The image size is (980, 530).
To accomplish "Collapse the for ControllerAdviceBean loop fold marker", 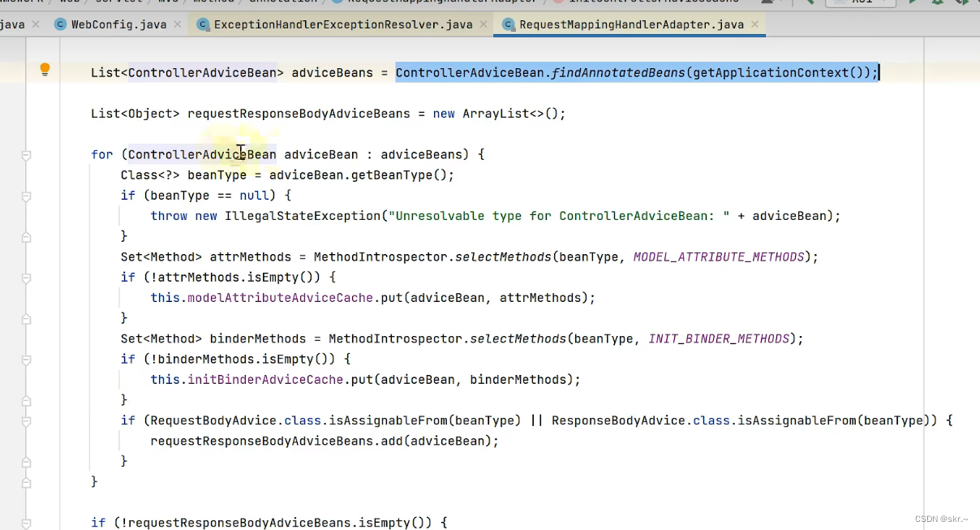I will click(26, 155).
